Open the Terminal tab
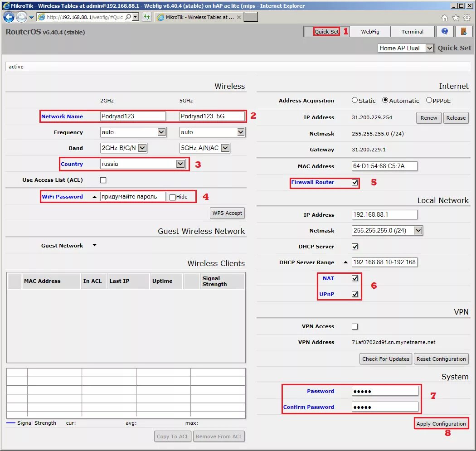Screen dimensions: 476x451 412,32
